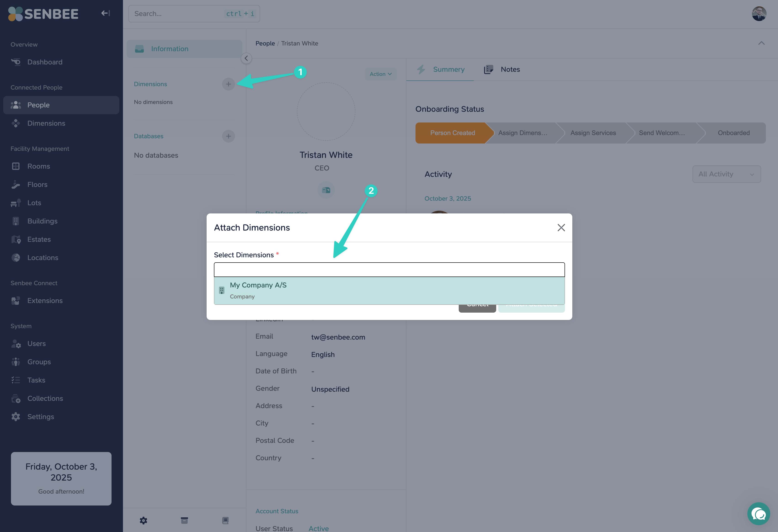Go to People in the breadcrumb
The height and width of the screenshot is (532, 778).
[265, 43]
